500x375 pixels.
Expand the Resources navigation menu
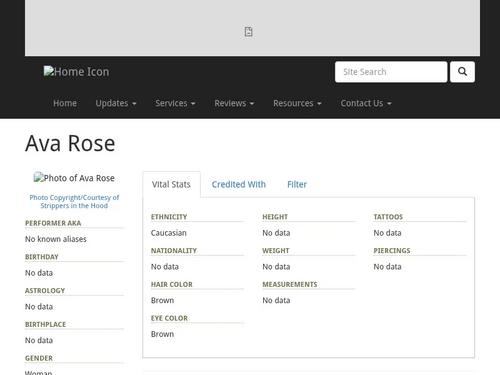297,103
